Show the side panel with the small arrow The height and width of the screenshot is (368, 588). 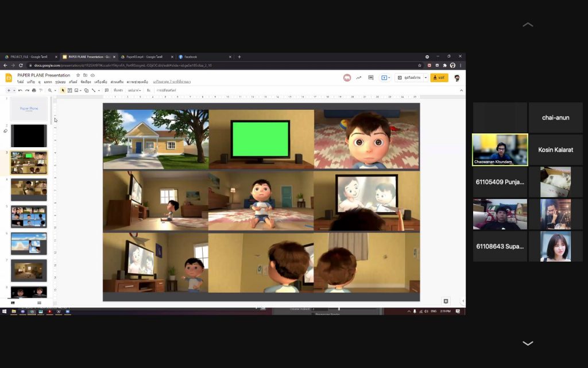coord(463,301)
